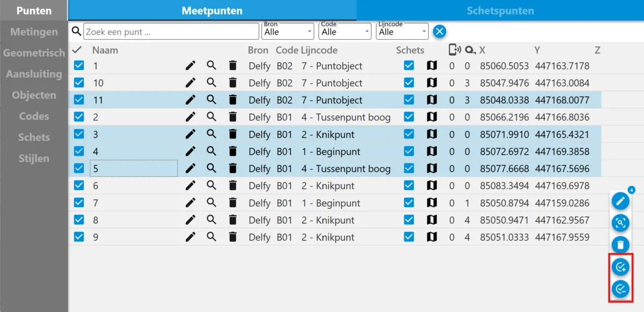The width and height of the screenshot is (644, 312).
Task: Open the map view icon for point 2
Action: coord(431,117)
